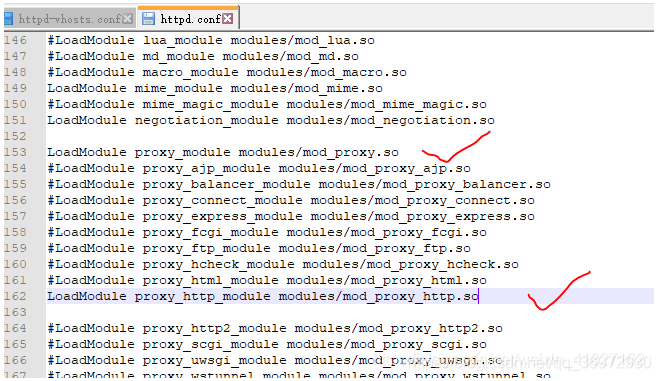Click line number 153 in margin
661x381 pixels.
(16, 153)
